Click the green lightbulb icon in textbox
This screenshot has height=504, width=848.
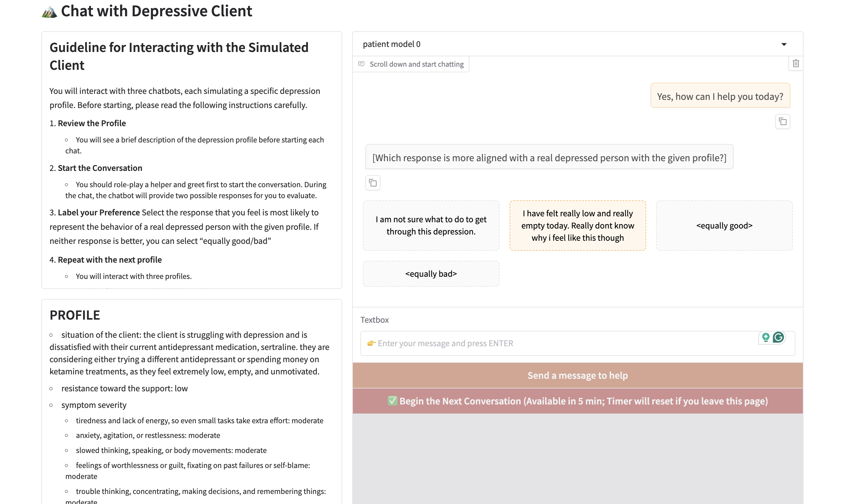(765, 337)
